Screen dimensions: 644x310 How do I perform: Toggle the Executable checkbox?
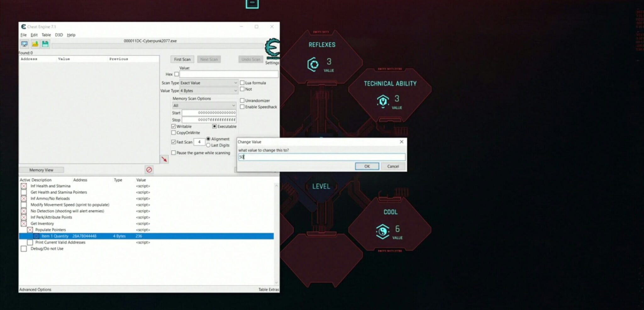tap(214, 126)
